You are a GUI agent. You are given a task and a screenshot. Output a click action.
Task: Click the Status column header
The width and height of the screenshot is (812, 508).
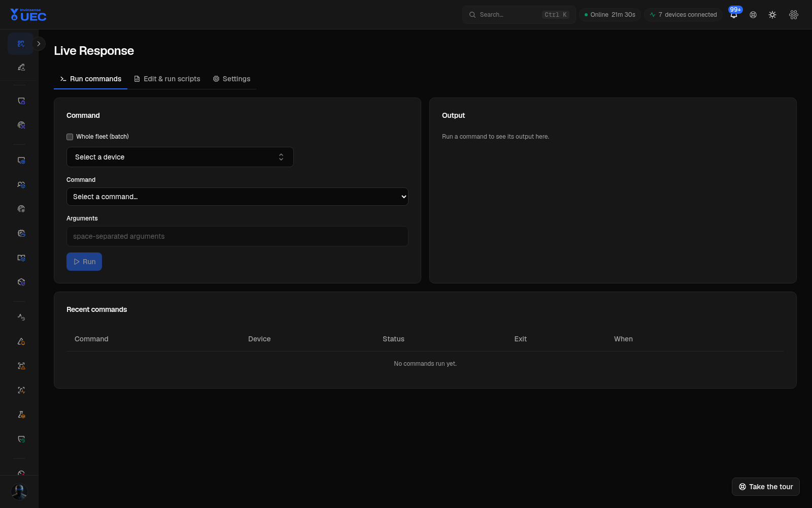393,339
